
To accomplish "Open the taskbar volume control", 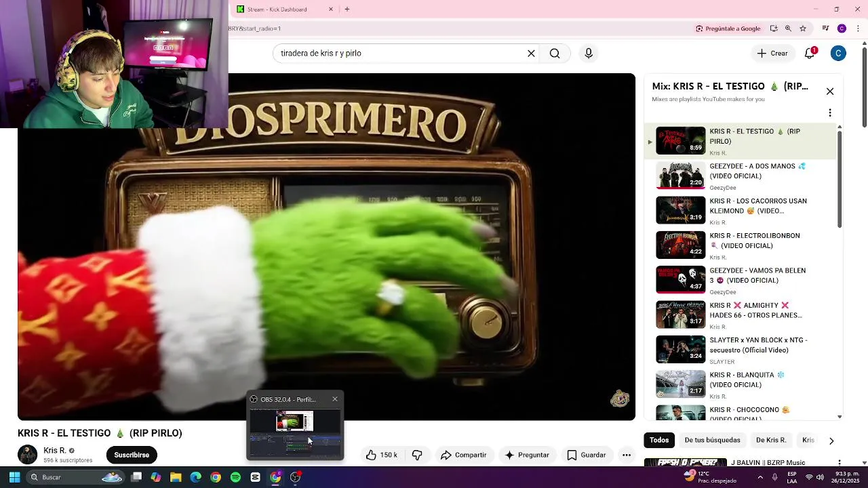I will [x=820, y=477].
